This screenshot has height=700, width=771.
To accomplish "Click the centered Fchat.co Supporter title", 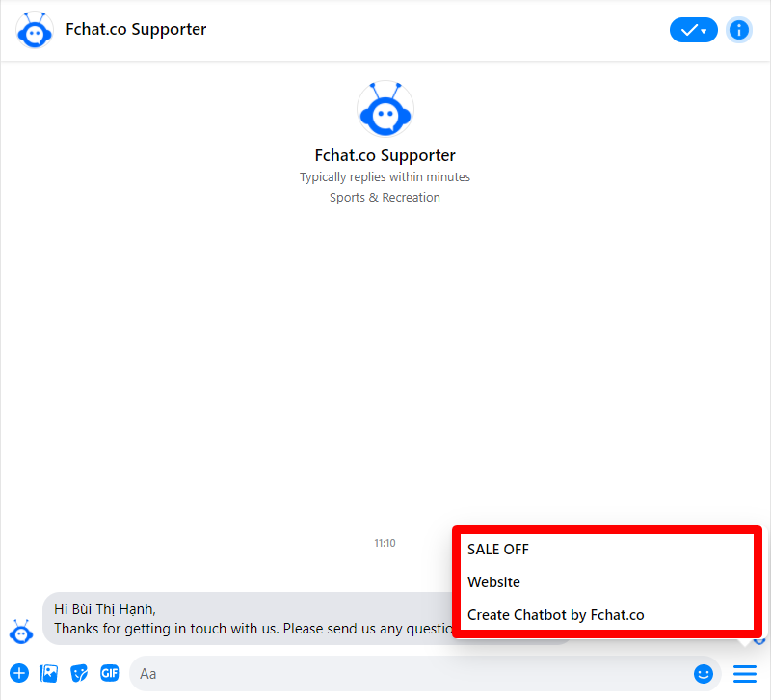I will pyautogui.click(x=385, y=155).
